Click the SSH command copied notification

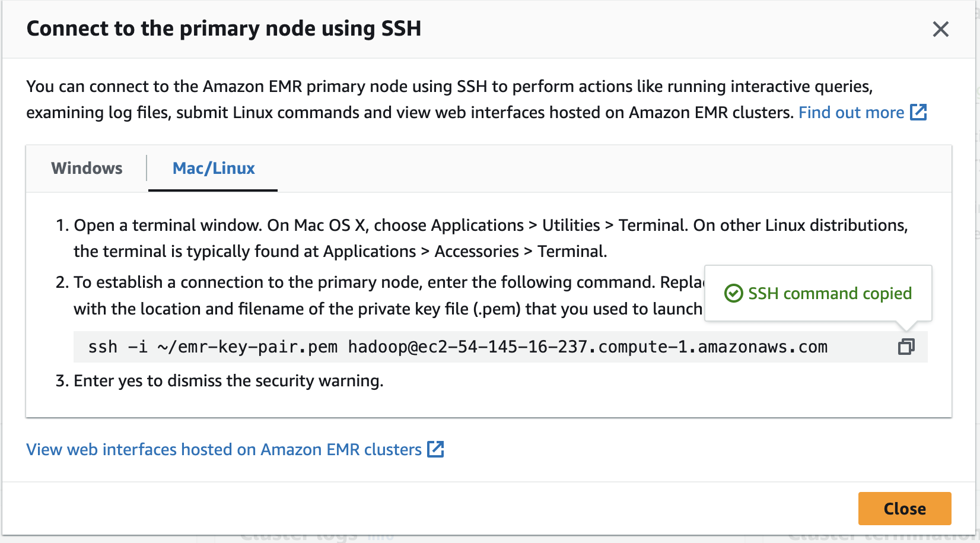(818, 293)
